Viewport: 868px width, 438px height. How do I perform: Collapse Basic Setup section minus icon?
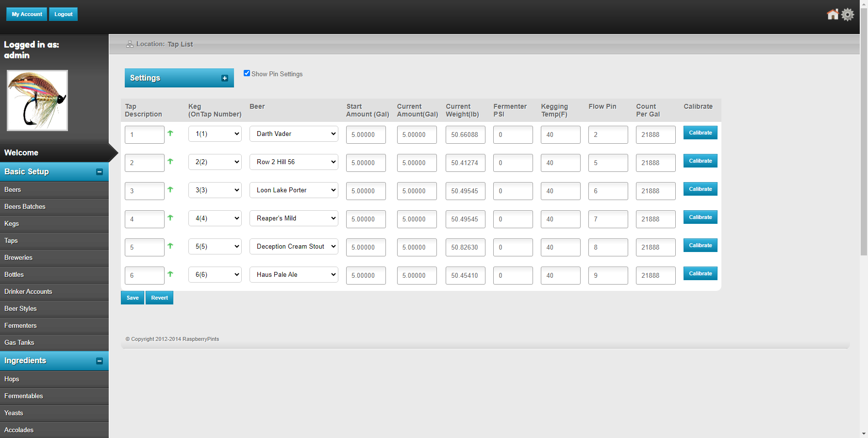click(100, 172)
